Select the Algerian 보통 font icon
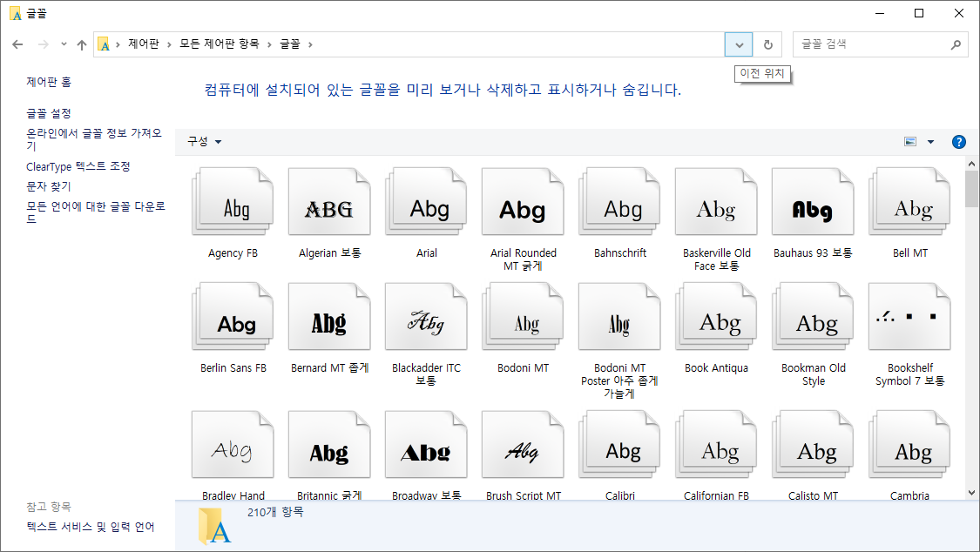This screenshot has width=980, height=552. click(329, 202)
